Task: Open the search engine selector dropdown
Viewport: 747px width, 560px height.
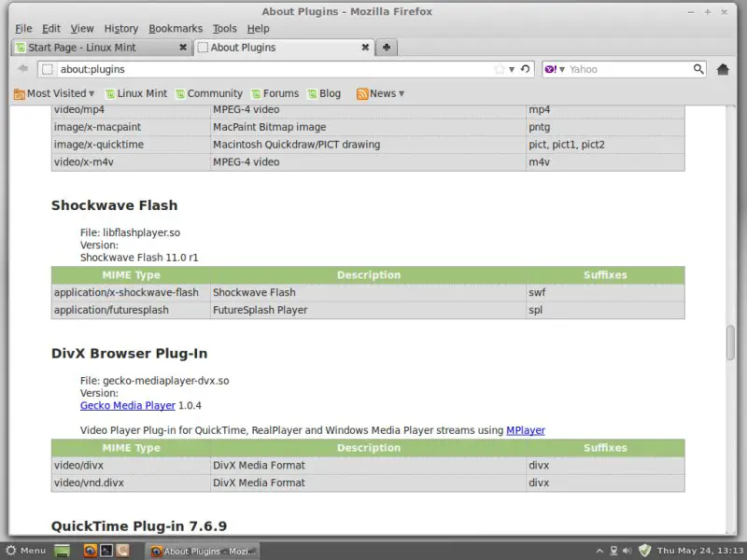Action: tap(562, 69)
